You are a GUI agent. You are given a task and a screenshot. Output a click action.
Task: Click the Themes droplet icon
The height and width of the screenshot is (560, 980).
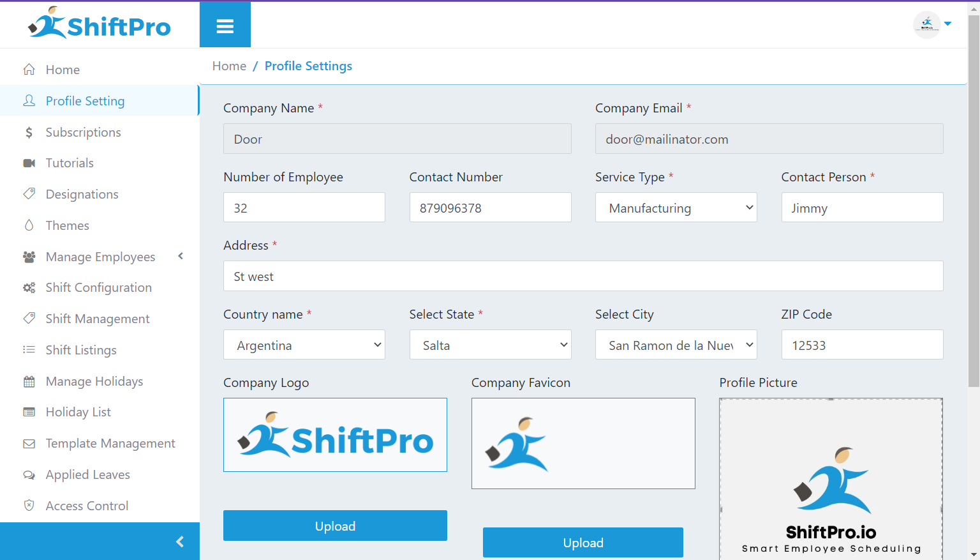(29, 225)
